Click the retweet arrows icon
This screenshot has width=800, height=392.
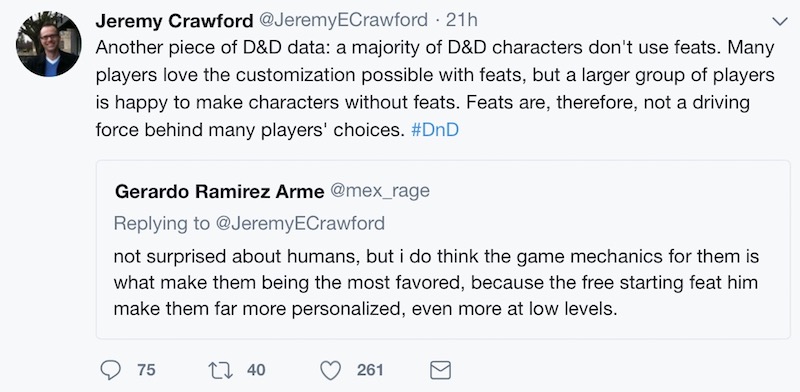tap(220, 370)
